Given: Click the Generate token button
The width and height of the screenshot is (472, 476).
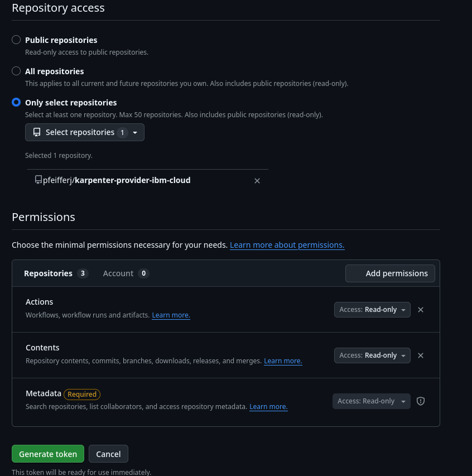Looking at the screenshot, I should click(48, 454).
